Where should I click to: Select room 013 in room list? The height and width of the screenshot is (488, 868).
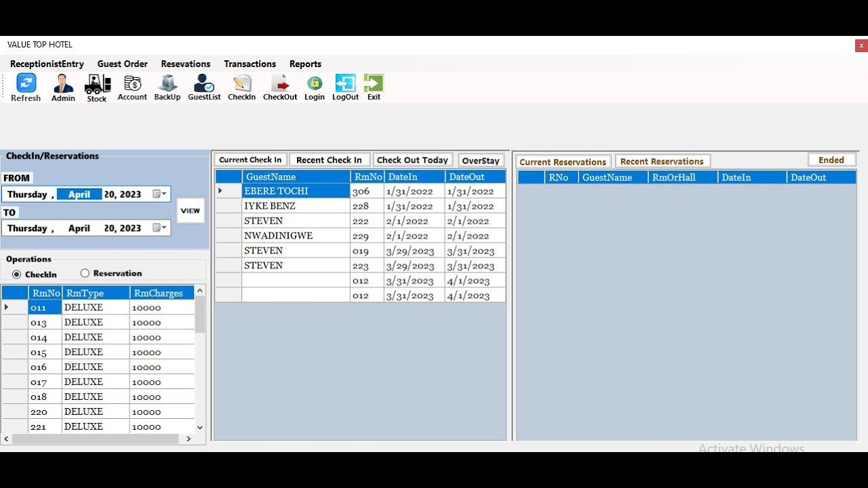[x=98, y=323]
